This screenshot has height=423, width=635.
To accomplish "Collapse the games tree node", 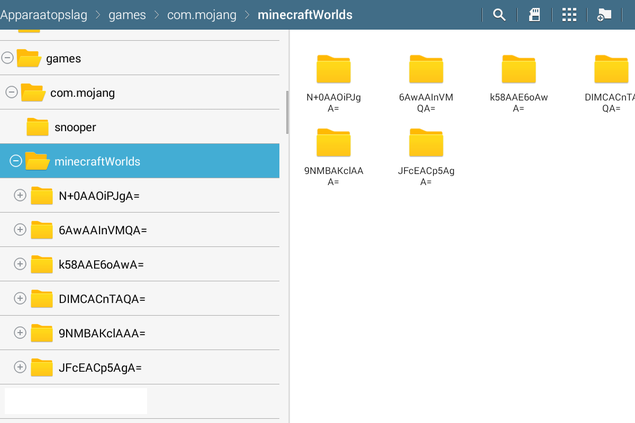I will tap(7, 58).
